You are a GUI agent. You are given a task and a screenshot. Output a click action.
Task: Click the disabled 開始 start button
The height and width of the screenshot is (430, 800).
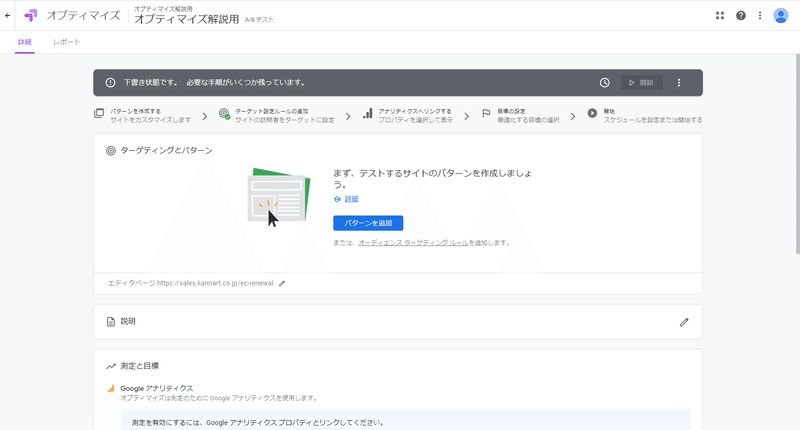click(x=642, y=83)
